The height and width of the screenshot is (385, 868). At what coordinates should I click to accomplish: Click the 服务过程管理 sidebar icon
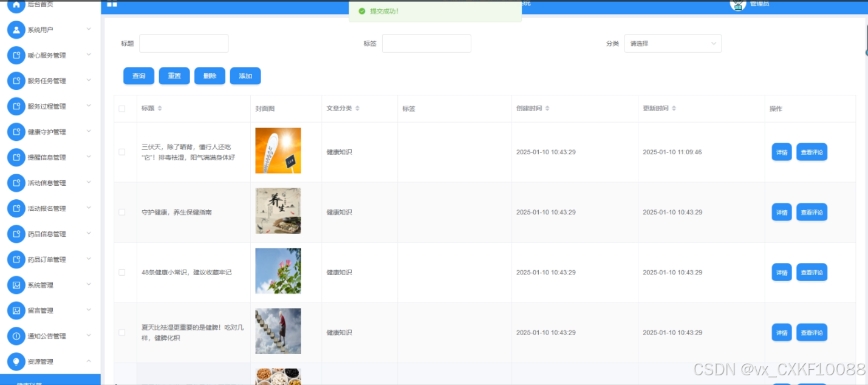(x=16, y=106)
